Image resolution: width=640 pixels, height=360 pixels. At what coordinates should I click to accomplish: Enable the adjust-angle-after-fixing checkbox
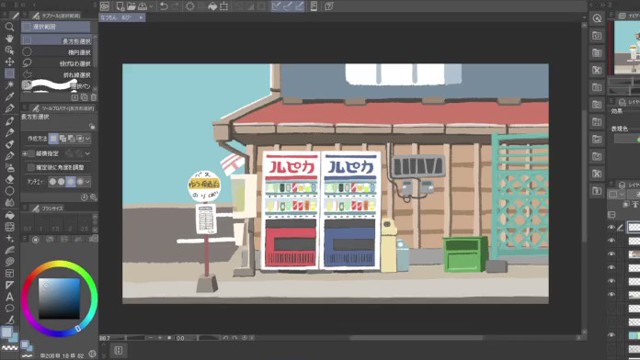tap(31, 167)
